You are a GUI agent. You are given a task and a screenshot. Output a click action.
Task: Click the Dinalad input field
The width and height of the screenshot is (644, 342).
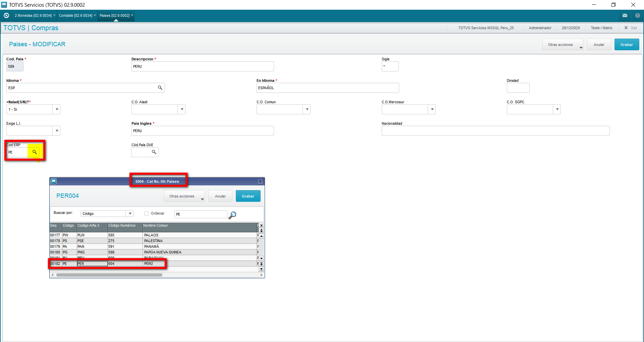coord(518,88)
